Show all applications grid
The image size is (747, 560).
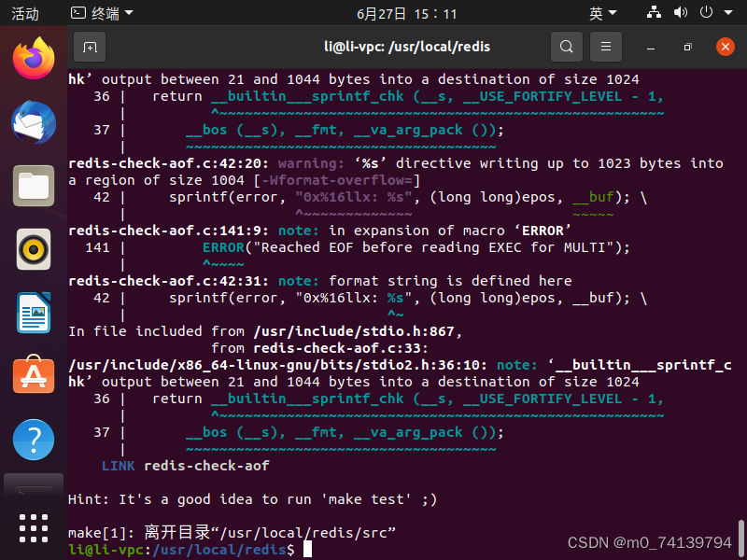click(33, 527)
